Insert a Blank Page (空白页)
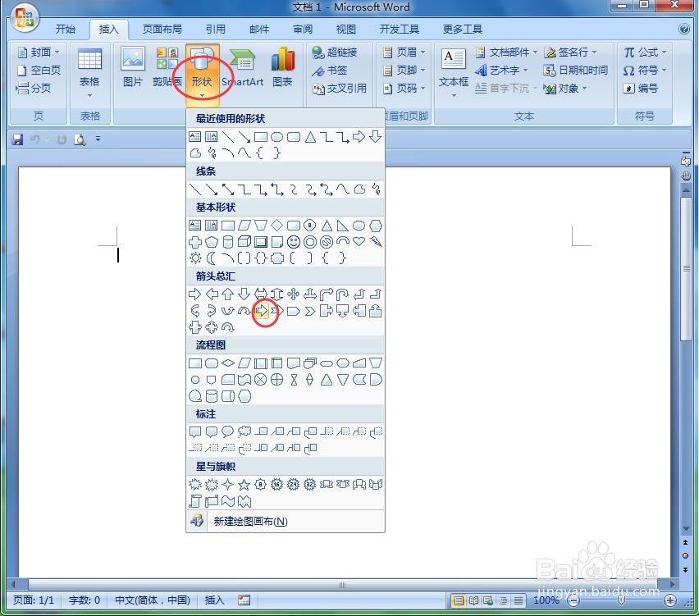Viewport: 699px width, 616px height. tap(39, 70)
